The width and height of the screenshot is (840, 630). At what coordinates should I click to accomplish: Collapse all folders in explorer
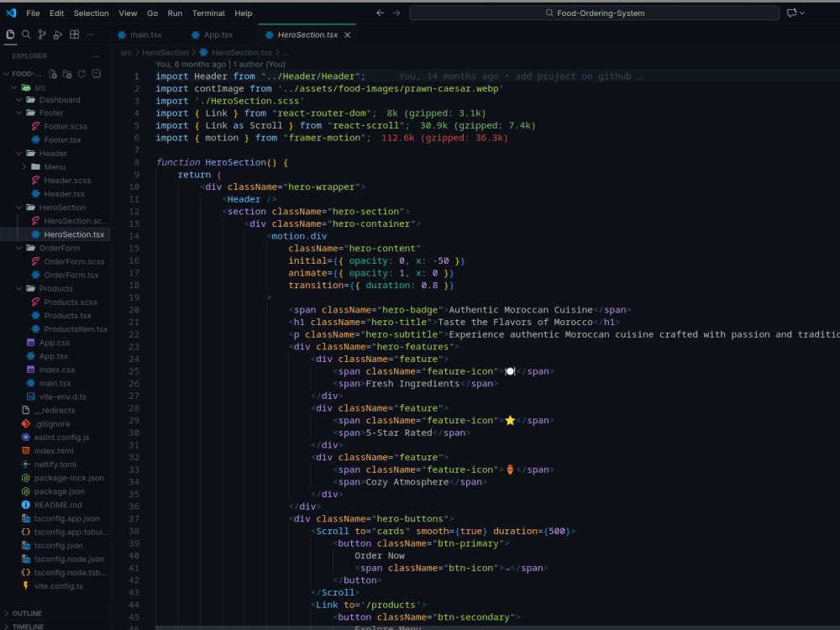[x=97, y=74]
